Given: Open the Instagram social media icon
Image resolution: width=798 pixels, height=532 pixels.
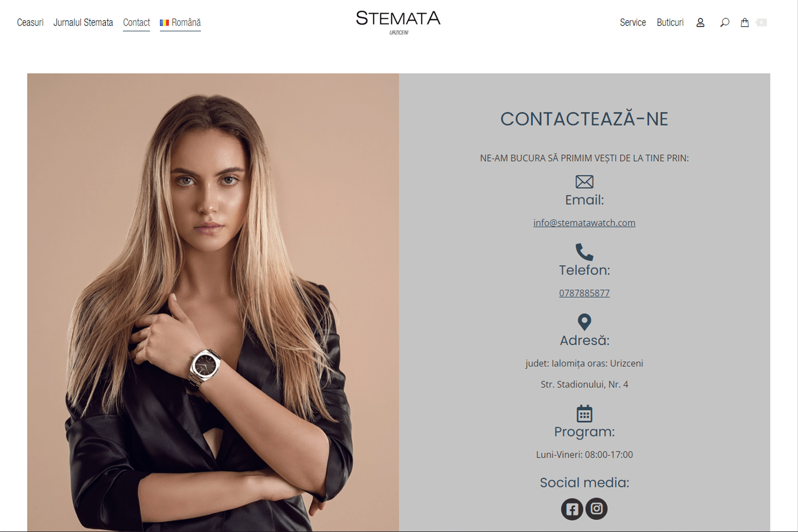Looking at the screenshot, I should click(597, 508).
